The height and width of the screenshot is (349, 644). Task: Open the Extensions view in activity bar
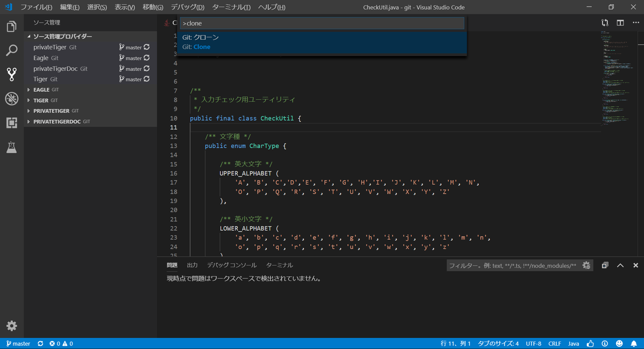click(x=11, y=123)
